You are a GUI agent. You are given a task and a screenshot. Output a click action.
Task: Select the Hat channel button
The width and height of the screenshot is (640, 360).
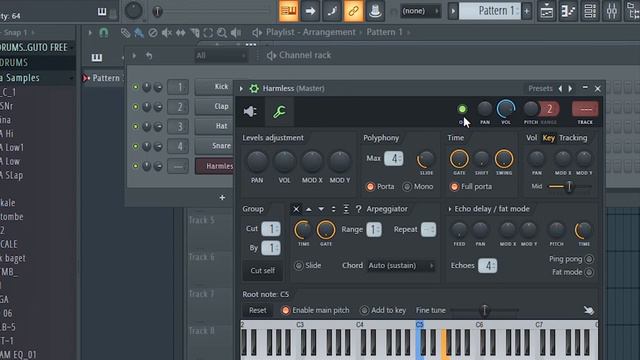coord(215,127)
